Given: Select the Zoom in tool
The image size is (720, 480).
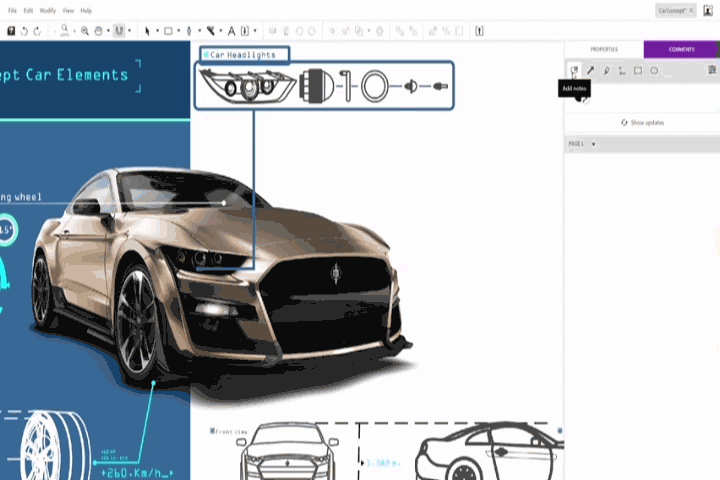Looking at the screenshot, I should click(85, 31).
